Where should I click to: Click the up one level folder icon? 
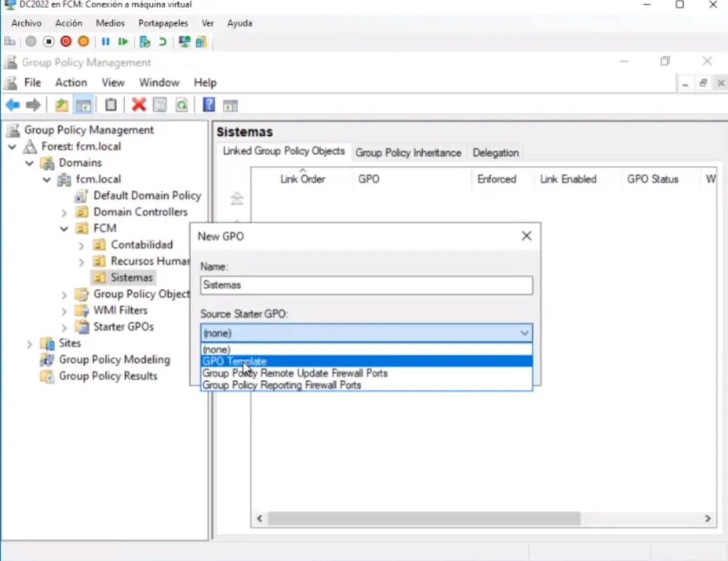click(62, 105)
